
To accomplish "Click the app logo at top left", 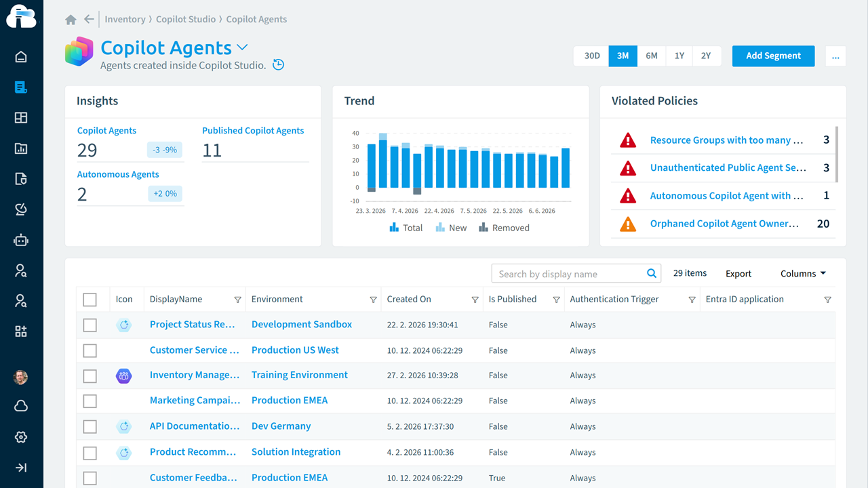I will click(21, 17).
